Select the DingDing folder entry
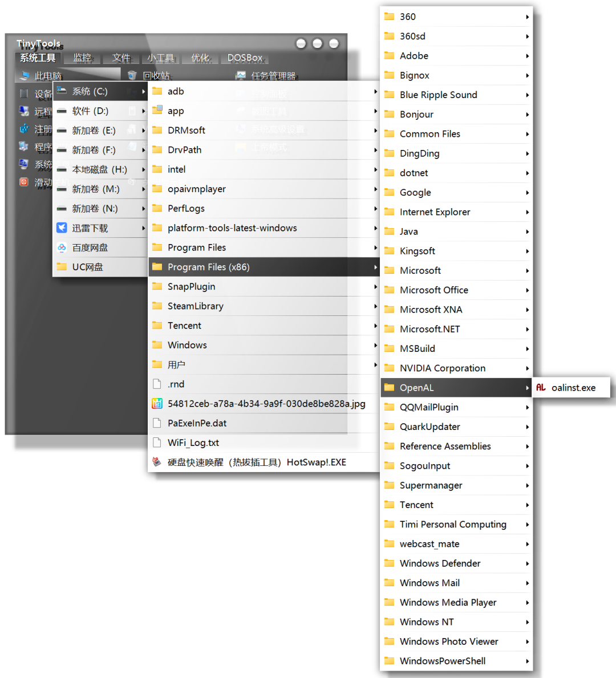Viewport: 616px width, 678px height. [x=456, y=153]
